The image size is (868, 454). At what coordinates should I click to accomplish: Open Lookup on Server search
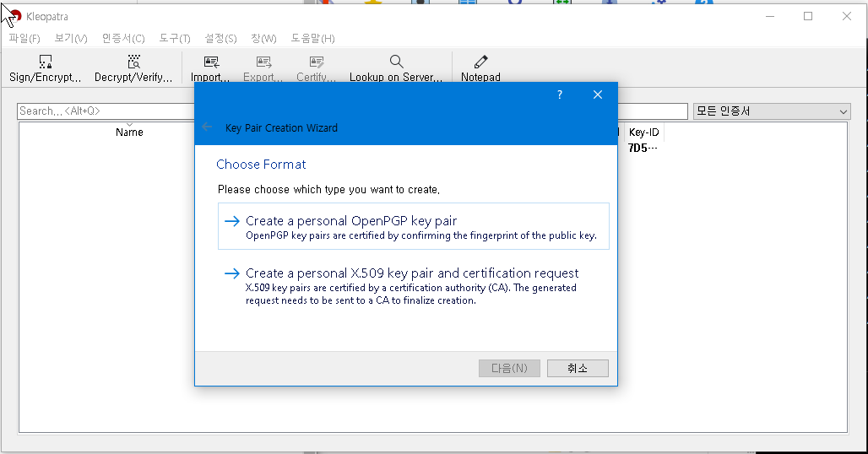click(x=396, y=68)
